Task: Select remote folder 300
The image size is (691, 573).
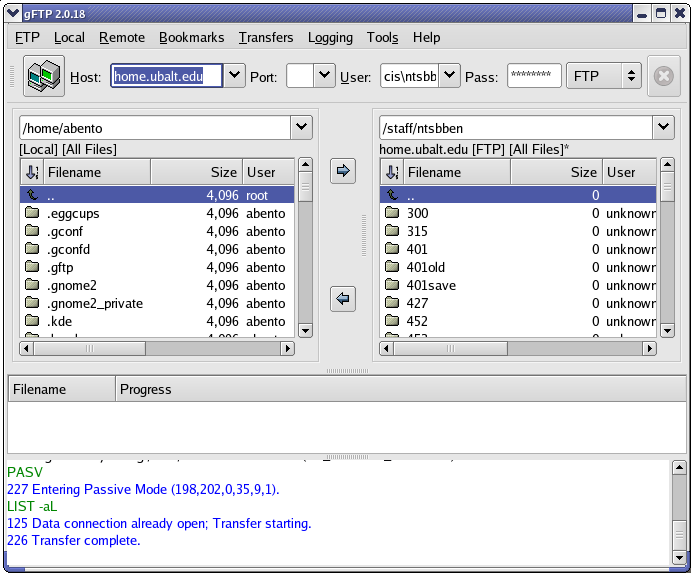Action: click(518, 213)
